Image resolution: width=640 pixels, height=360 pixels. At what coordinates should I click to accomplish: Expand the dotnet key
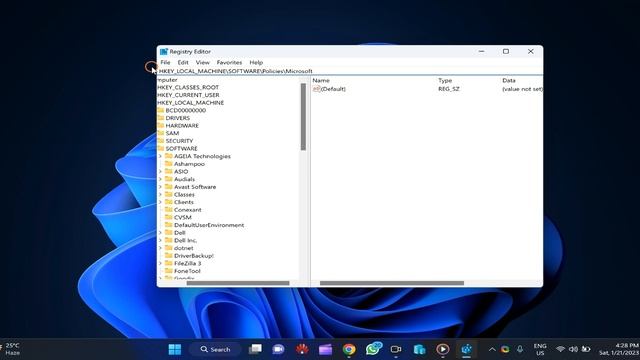(x=160, y=248)
